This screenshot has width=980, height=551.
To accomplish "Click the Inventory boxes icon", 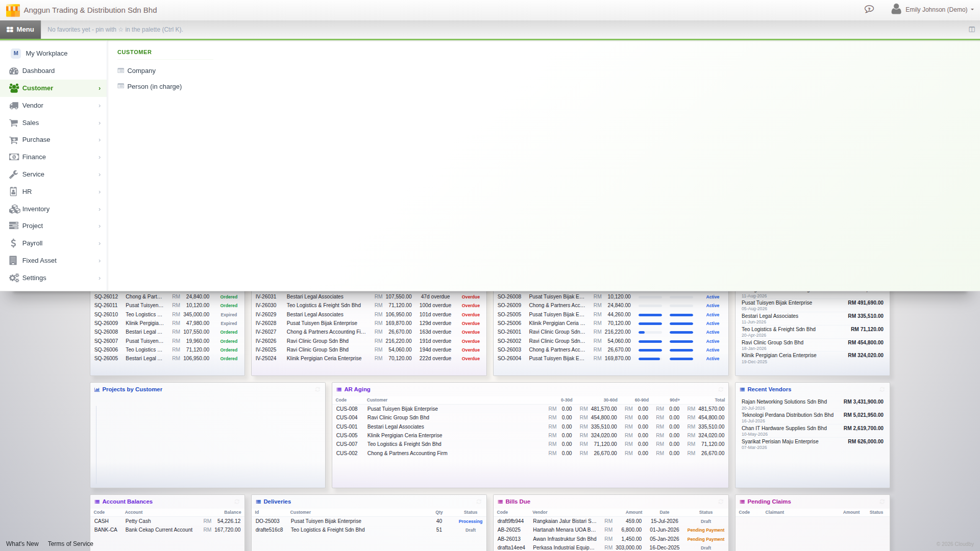I will (x=14, y=209).
